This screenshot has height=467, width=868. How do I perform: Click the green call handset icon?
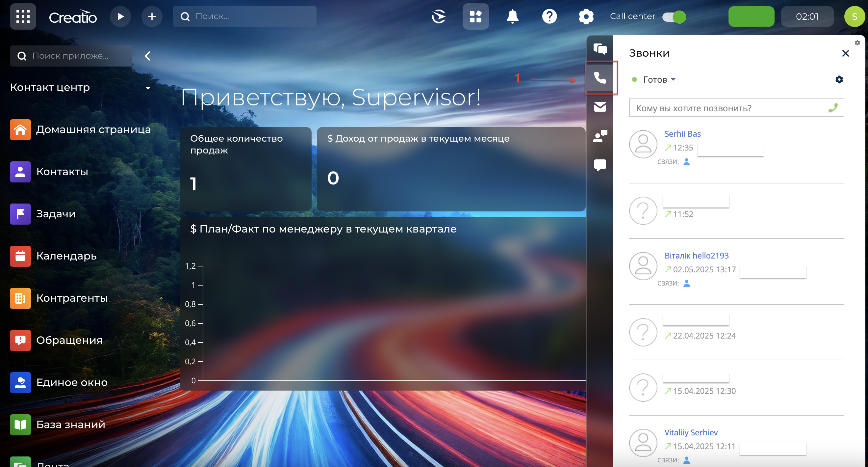833,108
